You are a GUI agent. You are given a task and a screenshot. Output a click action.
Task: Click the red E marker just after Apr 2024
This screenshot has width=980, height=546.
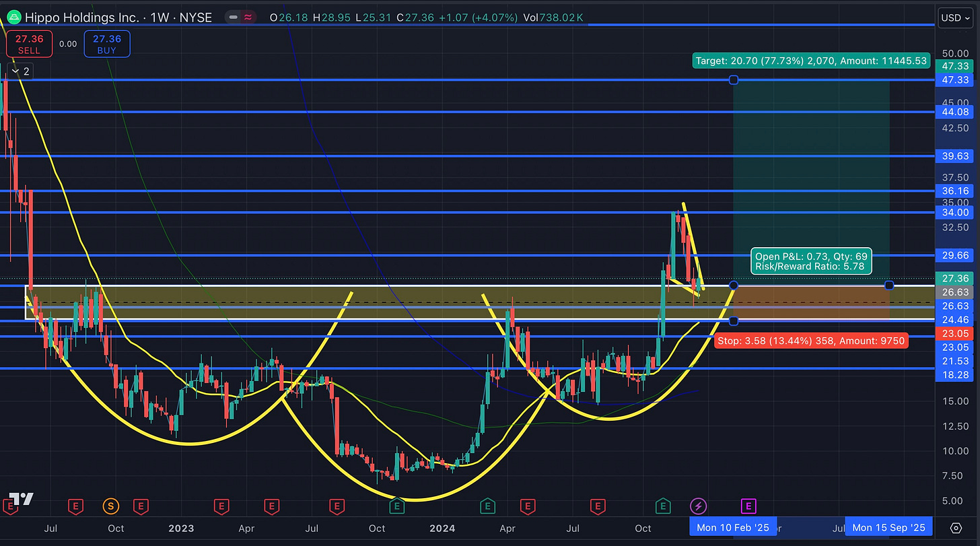point(528,505)
